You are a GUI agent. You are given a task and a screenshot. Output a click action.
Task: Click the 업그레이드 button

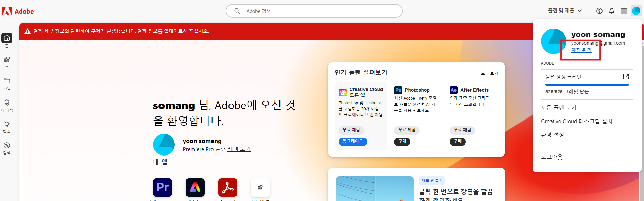tap(353, 141)
